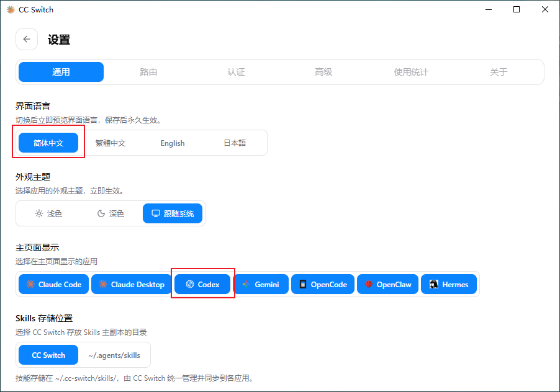Image resolution: width=560 pixels, height=392 pixels.
Task: Click the sun icon beside 浅色
Action: pyautogui.click(x=39, y=213)
